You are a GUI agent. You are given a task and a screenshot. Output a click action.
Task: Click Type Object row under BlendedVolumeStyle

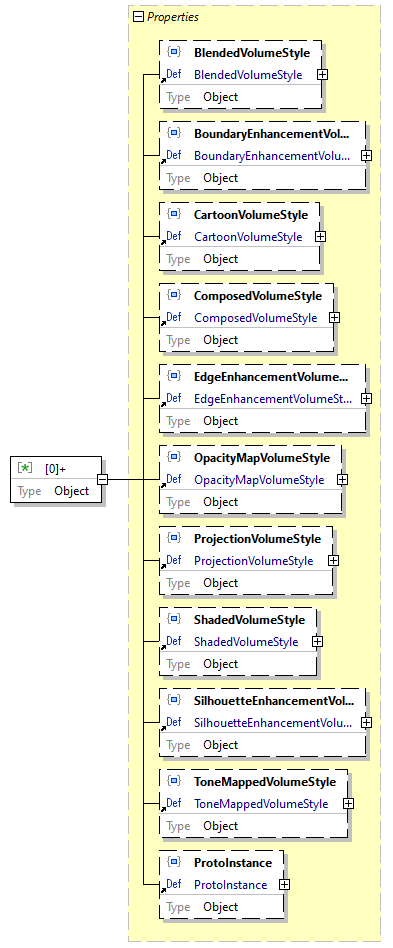tap(241, 97)
